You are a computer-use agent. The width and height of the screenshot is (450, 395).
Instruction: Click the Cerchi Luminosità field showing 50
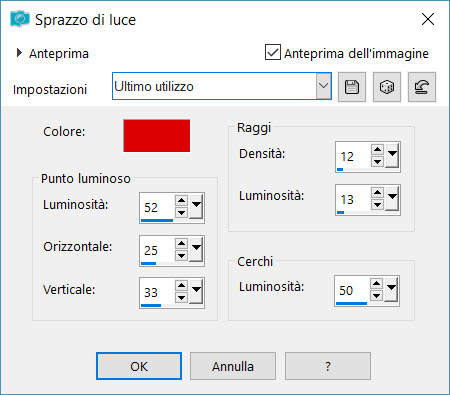(352, 290)
